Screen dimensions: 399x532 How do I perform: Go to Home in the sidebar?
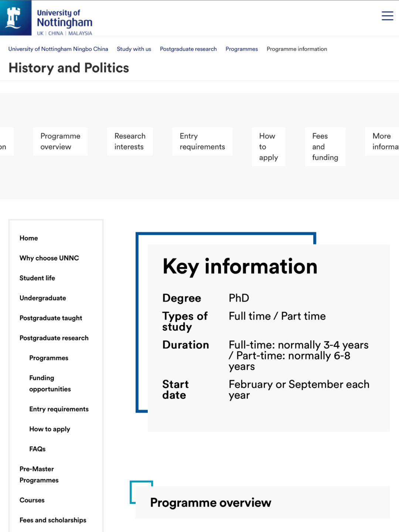coord(29,238)
